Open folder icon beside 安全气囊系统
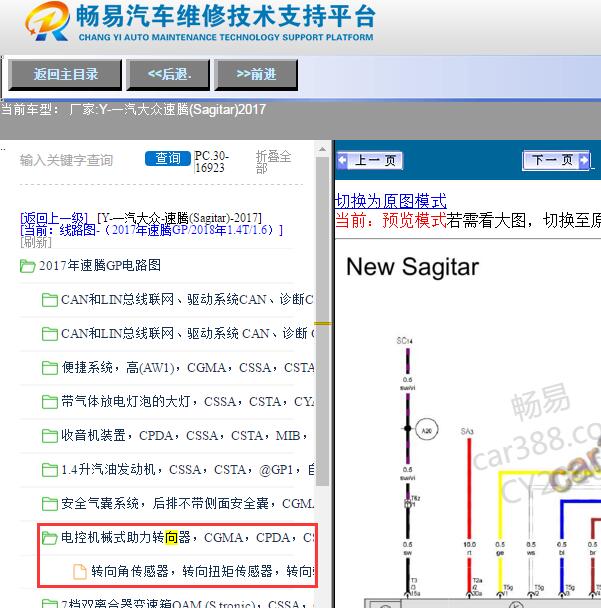This screenshot has height=608, width=601. point(50,504)
